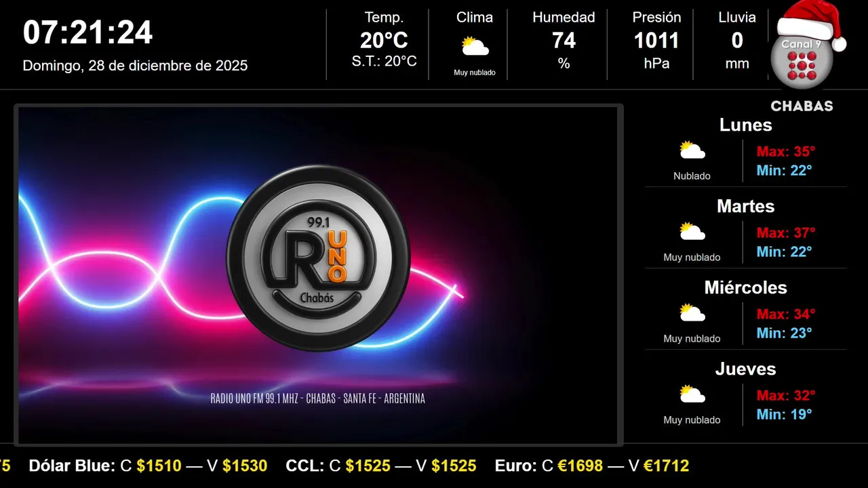Click the clock showing 07:21:24
Image resolution: width=868 pixels, height=488 pixels.
coord(88,33)
